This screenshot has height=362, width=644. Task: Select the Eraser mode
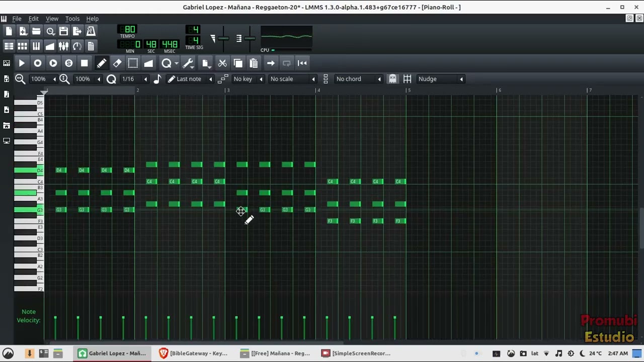point(117,63)
